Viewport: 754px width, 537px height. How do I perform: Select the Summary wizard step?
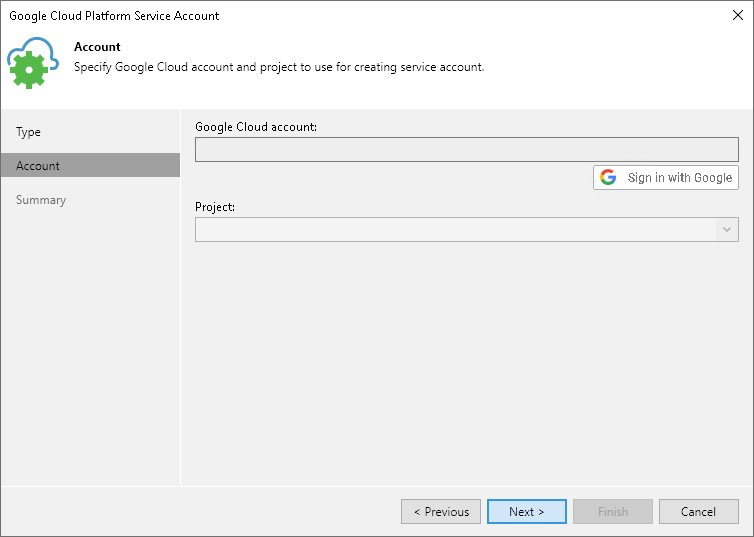click(41, 200)
